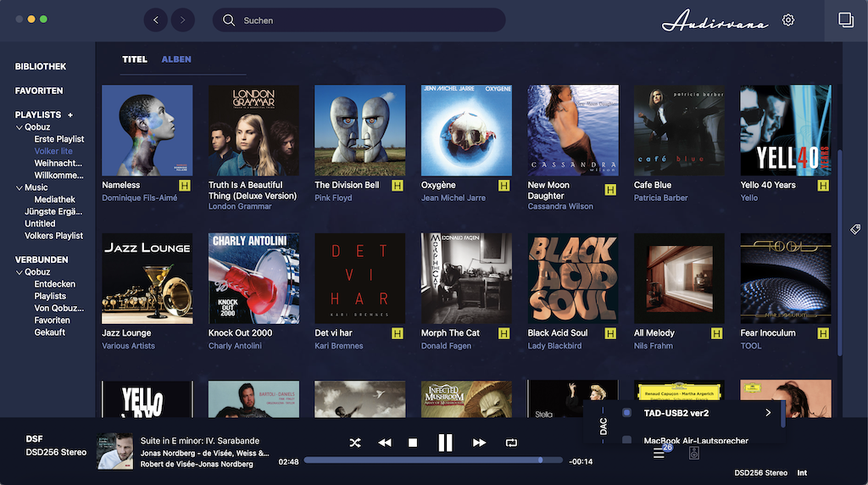The image size is (868, 485).
Task: Toggle mini player window icon
Action: (845, 20)
